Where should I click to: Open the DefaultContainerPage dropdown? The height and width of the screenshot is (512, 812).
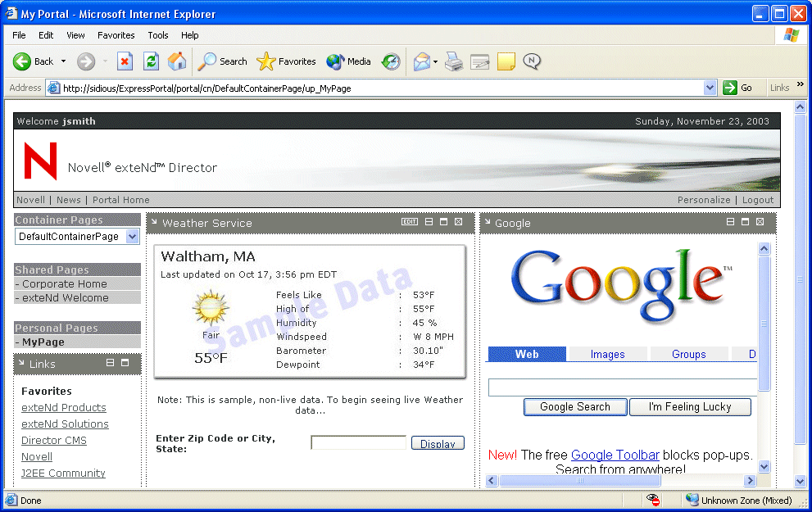[x=133, y=237]
